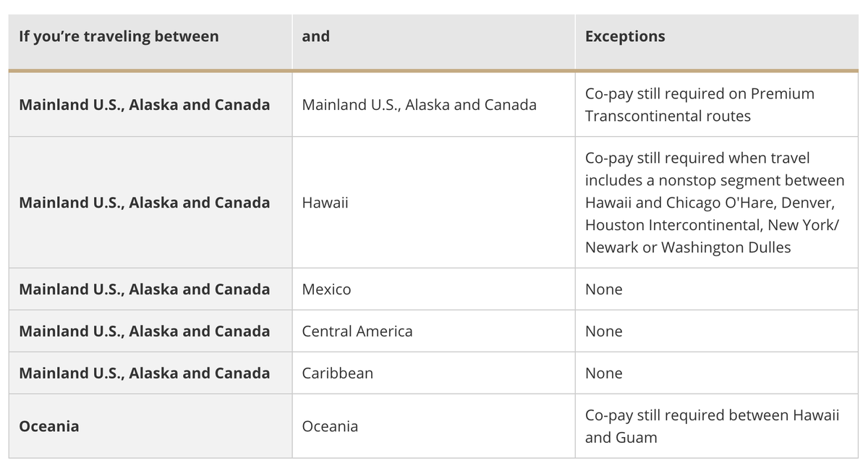The height and width of the screenshot is (466, 868).
Task: Click "None" in the Mexico row
Action: coord(603,289)
